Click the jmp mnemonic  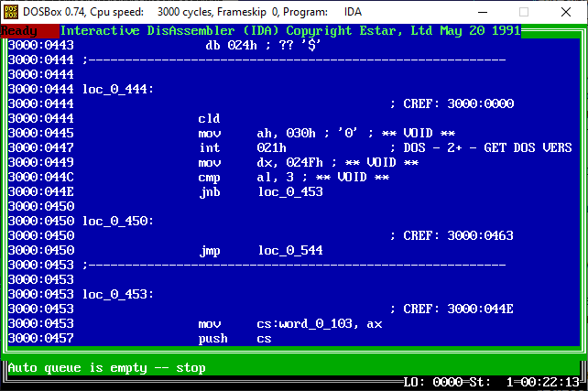[x=209, y=250]
